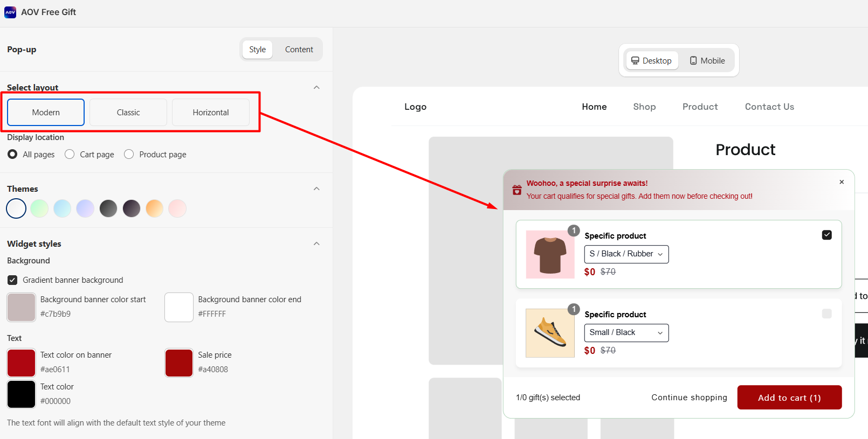Collapse the Widget styles section

(x=316, y=243)
